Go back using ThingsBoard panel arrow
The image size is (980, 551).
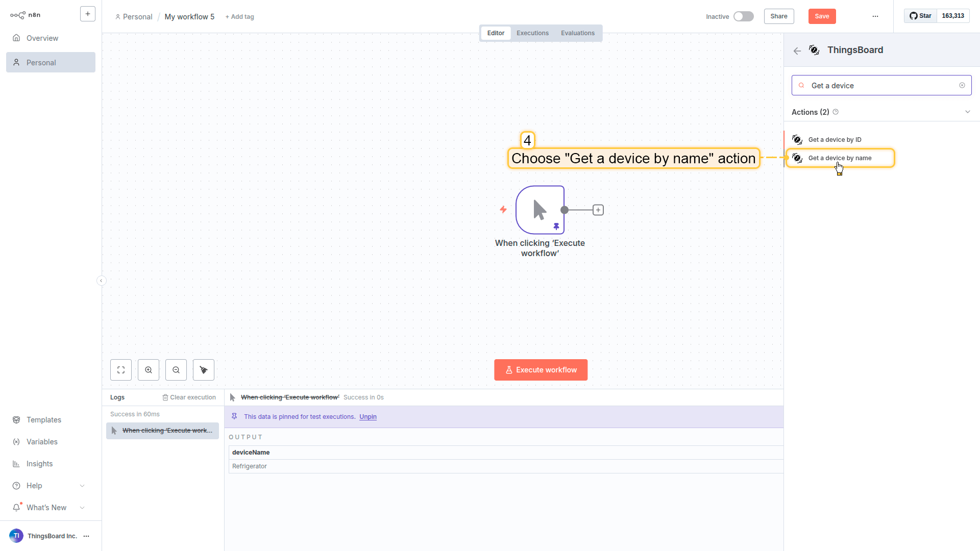point(797,51)
